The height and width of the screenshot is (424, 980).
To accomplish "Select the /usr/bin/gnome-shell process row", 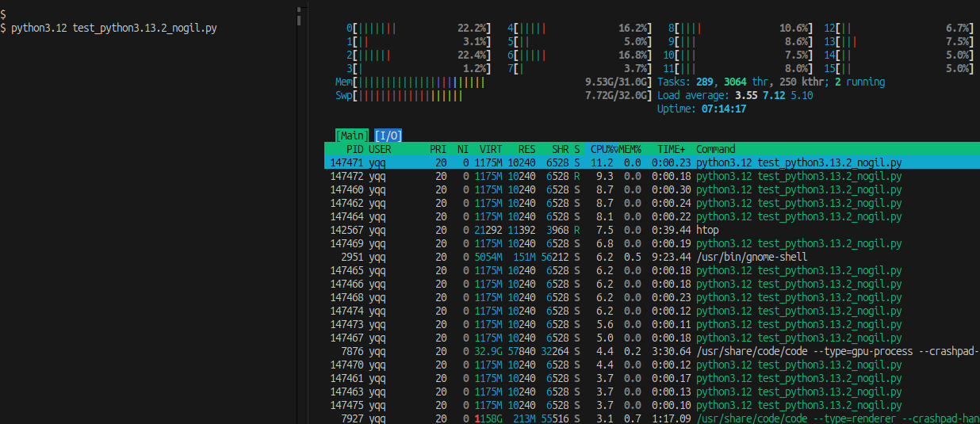I will (652, 257).
